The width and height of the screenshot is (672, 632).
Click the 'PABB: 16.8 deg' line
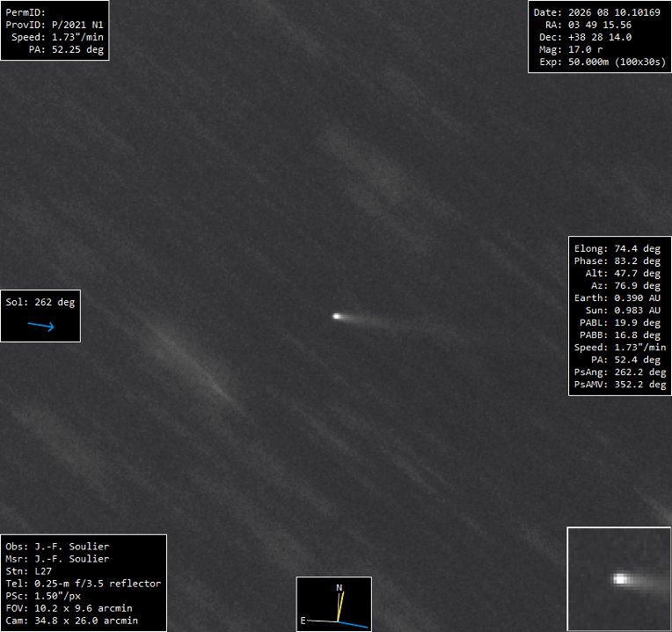pos(620,335)
